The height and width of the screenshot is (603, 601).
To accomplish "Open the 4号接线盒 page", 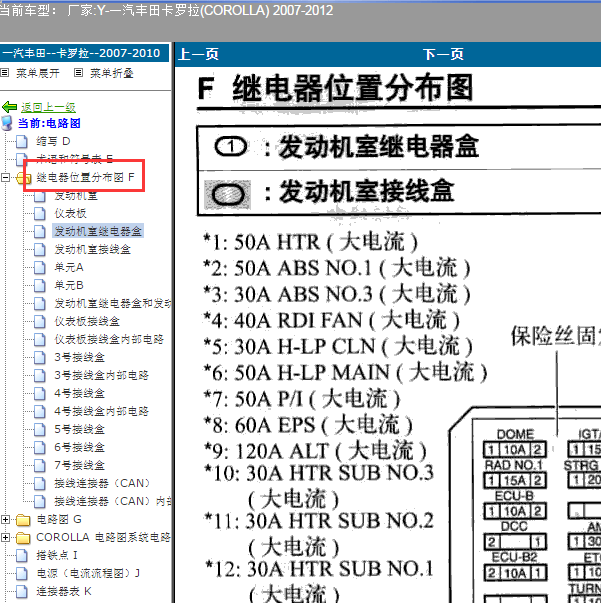I will 80,393.
